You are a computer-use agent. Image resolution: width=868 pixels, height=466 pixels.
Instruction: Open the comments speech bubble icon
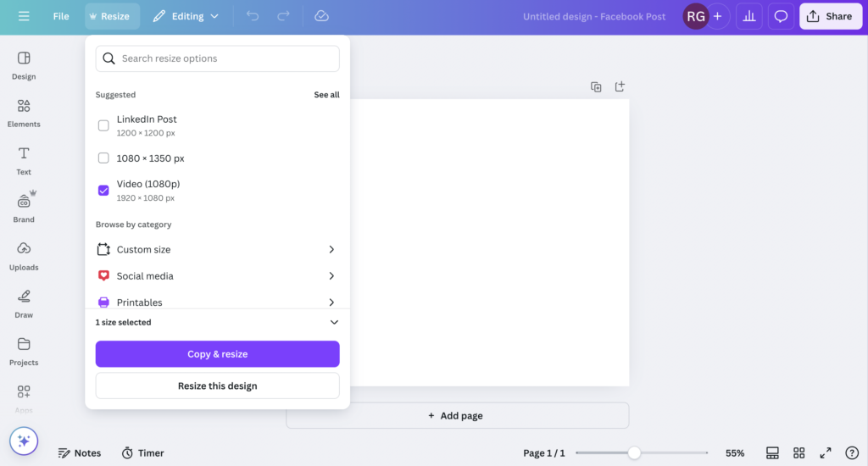[781, 16]
